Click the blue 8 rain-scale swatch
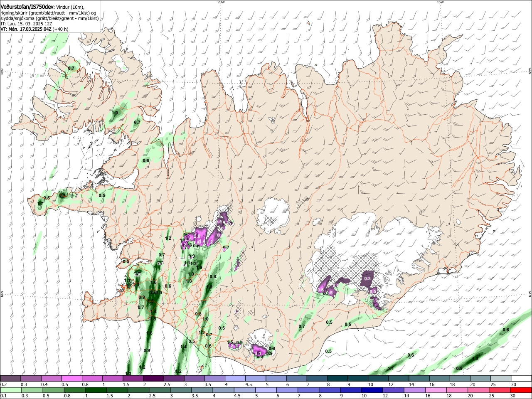Image resolution: width=532 pixels, height=399 pixels. pyautogui.click(x=329, y=390)
